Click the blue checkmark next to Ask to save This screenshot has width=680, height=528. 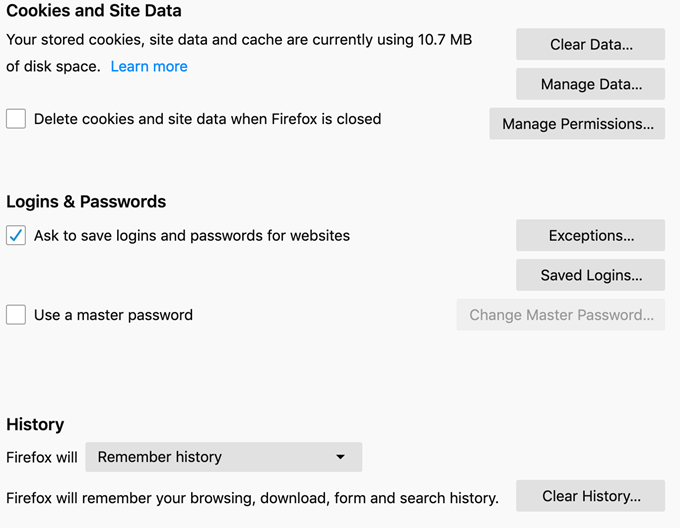[16, 236]
